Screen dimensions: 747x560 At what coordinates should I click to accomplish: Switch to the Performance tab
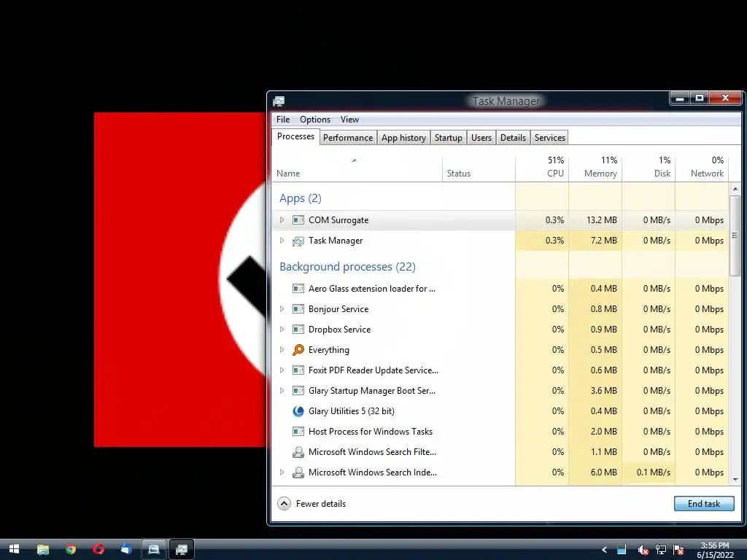point(348,138)
